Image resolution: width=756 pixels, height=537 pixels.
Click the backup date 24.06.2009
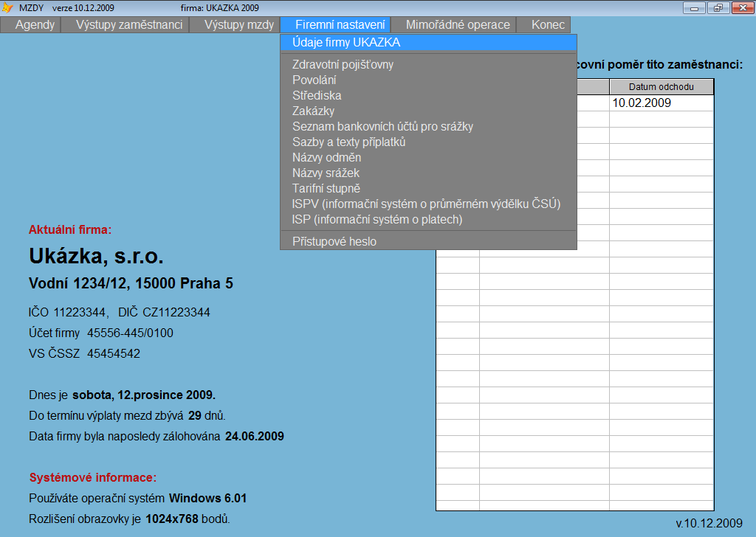[x=255, y=437]
